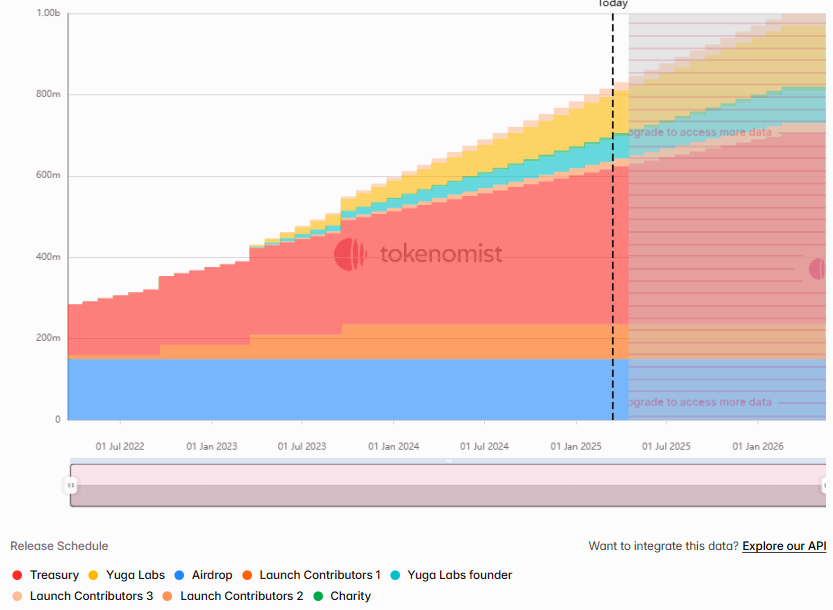
Task: Click the blue Airdrop legend dot
Action: click(x=179, y=575)
